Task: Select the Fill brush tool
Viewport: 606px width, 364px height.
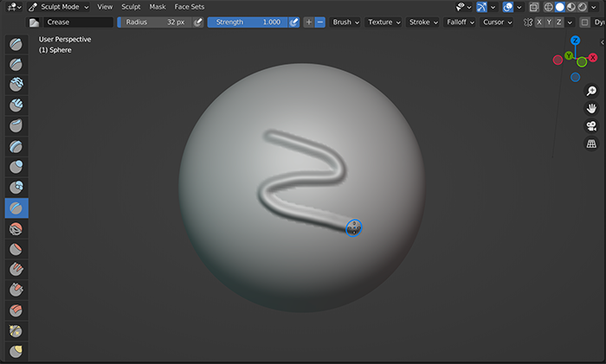Action: point(16,270)
